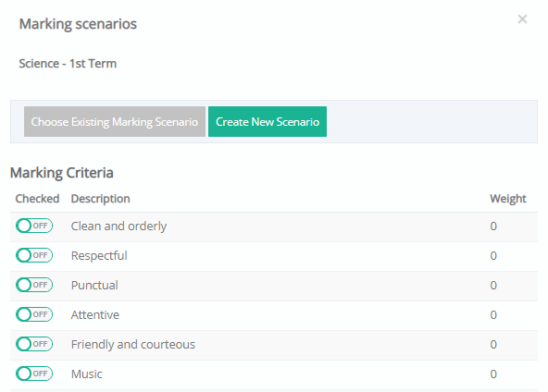The height and width of the screenshot is (392, 548).
Task: Select Friendly and courteous description
Action: (132, 345)
